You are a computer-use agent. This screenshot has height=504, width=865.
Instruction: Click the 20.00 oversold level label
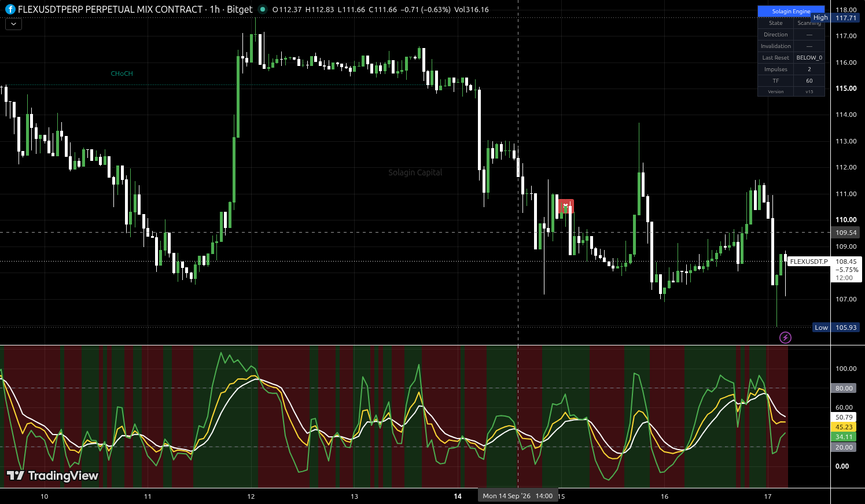tap(844, 447)
